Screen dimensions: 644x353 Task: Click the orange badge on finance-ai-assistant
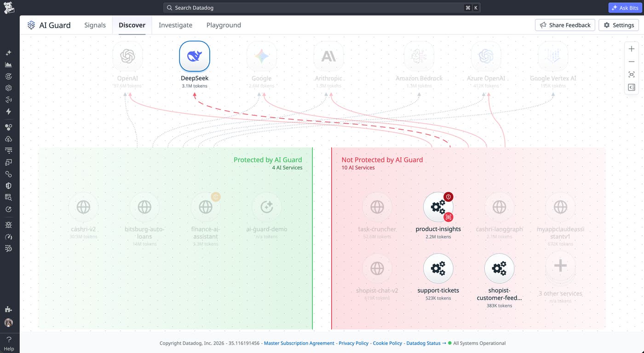[x=216, y=197]
